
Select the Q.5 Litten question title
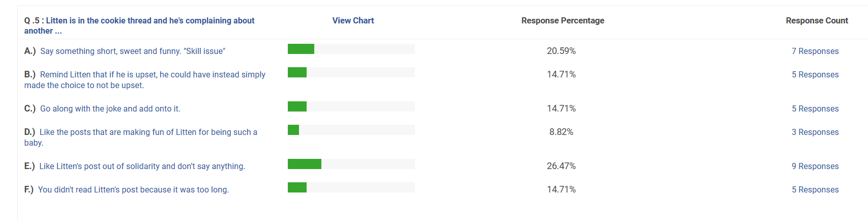pyautogui.click(x=139, y=25)
